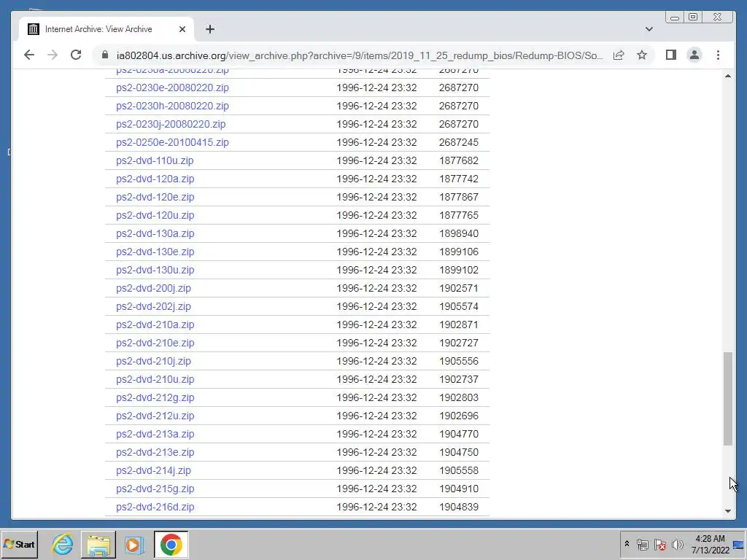Image resolution: width=747 pixels, height=560 pixels.
Task: Open ps2-0230e-20080220.zip link
Action: click(172, 87)
